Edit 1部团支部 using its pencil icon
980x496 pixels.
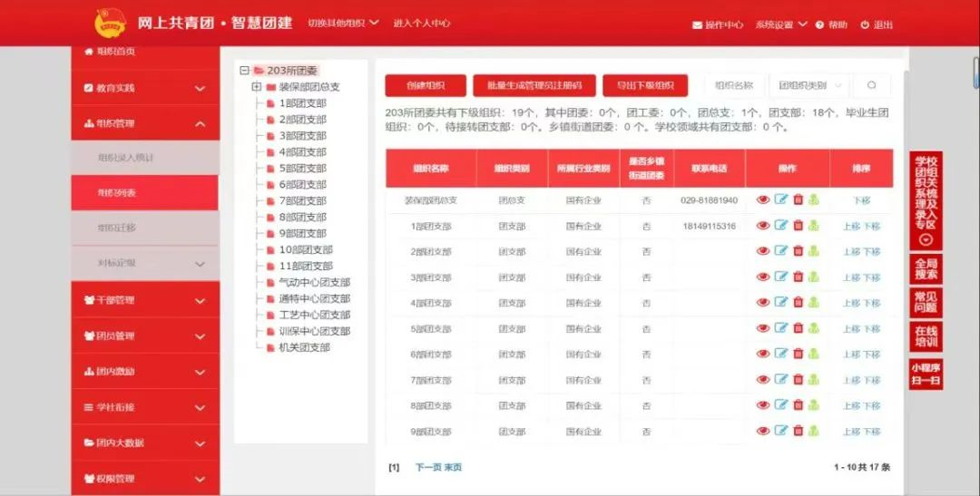pyautogui.click(x=780, y=225)
